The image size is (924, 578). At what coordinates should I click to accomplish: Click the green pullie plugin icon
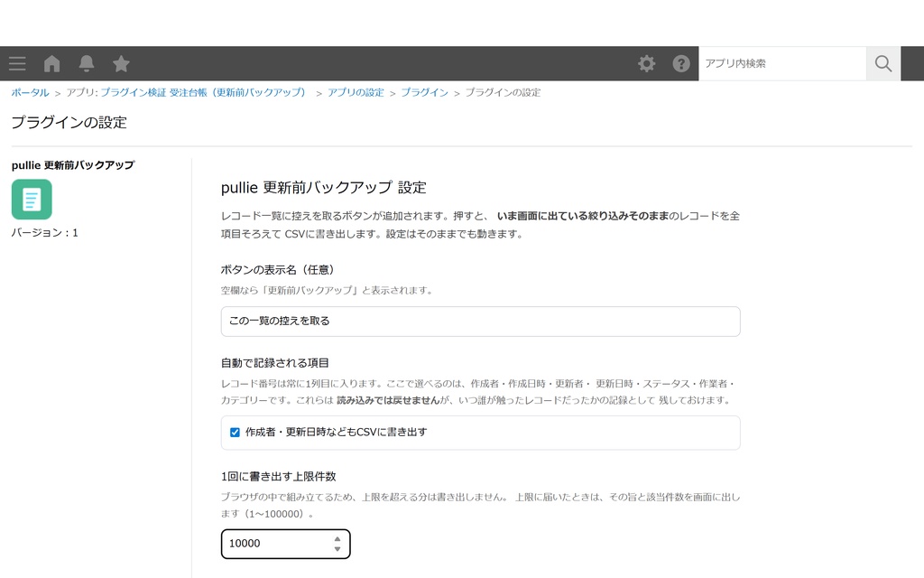pyautogui.click(x=32, y=200)
